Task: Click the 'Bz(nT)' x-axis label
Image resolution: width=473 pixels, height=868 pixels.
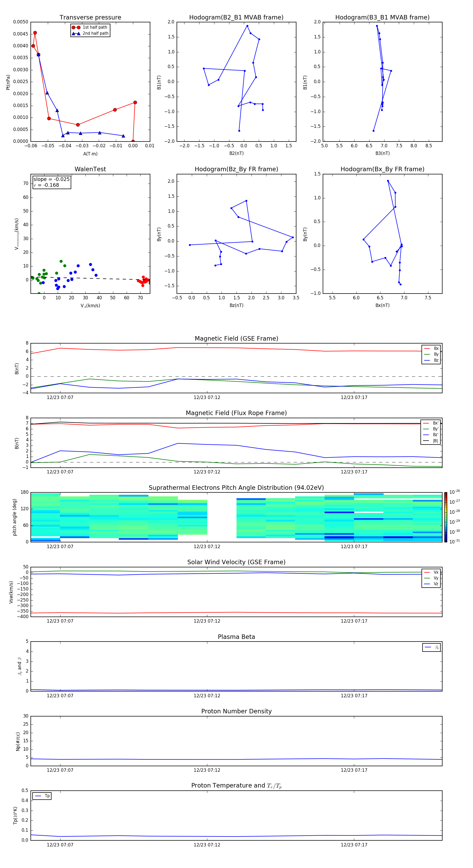Action: [236, 305]
